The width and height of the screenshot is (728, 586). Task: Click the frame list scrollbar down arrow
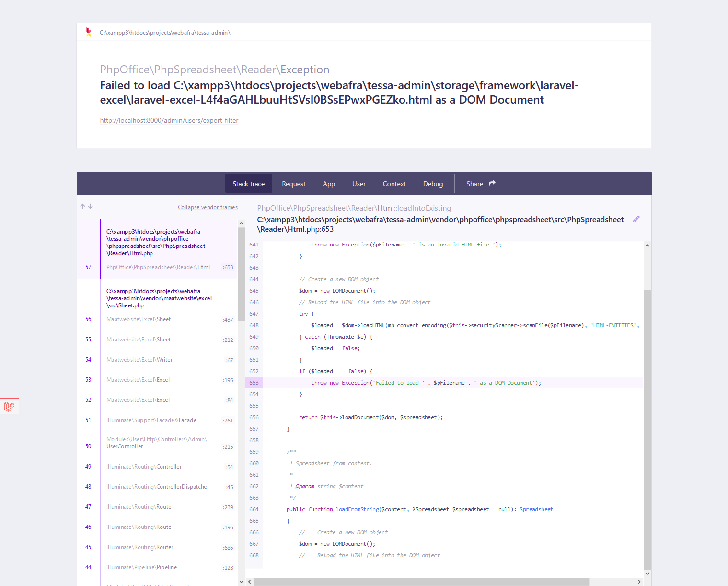[241, 582]
